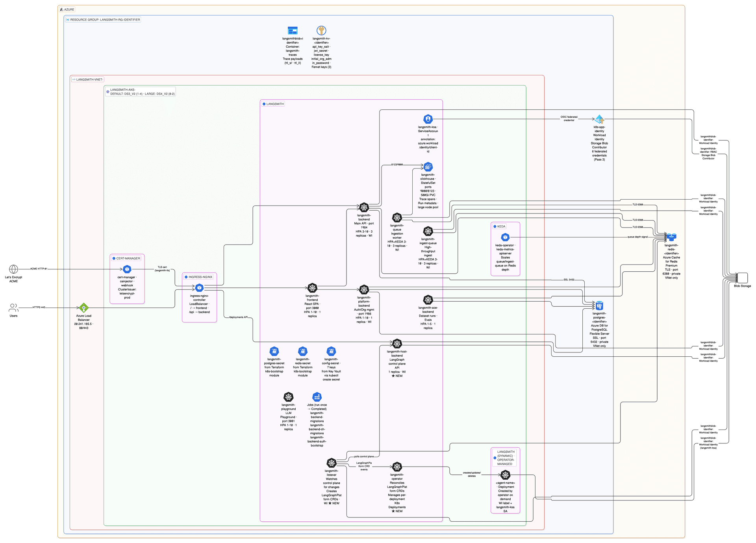Select the langsmith-config-secret icon
The height and width of the screenshot is (543, 756).
[331, 351]
